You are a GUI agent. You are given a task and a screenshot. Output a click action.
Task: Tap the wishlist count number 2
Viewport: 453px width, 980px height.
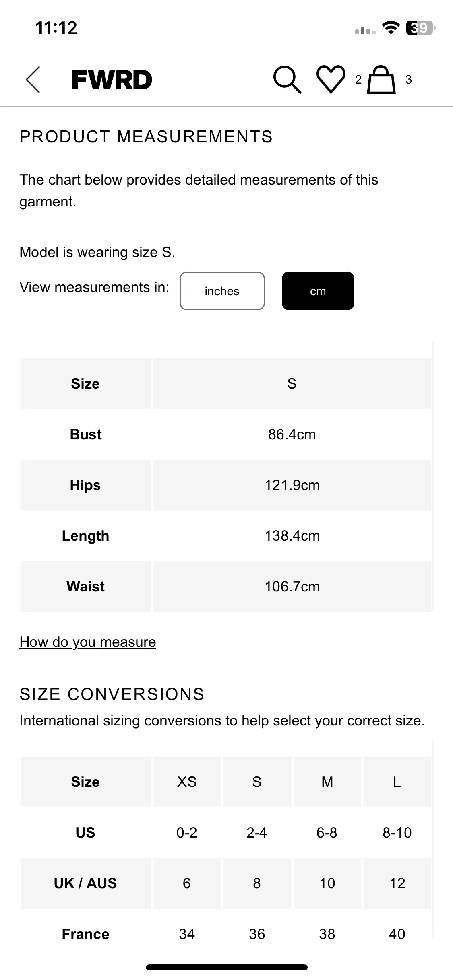click(x=358, y=80)
